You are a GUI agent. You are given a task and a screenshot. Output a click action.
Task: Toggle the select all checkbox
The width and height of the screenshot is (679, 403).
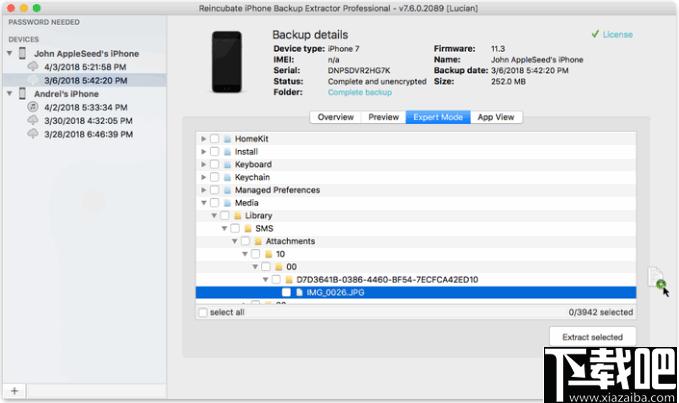[x=203, y=312]
